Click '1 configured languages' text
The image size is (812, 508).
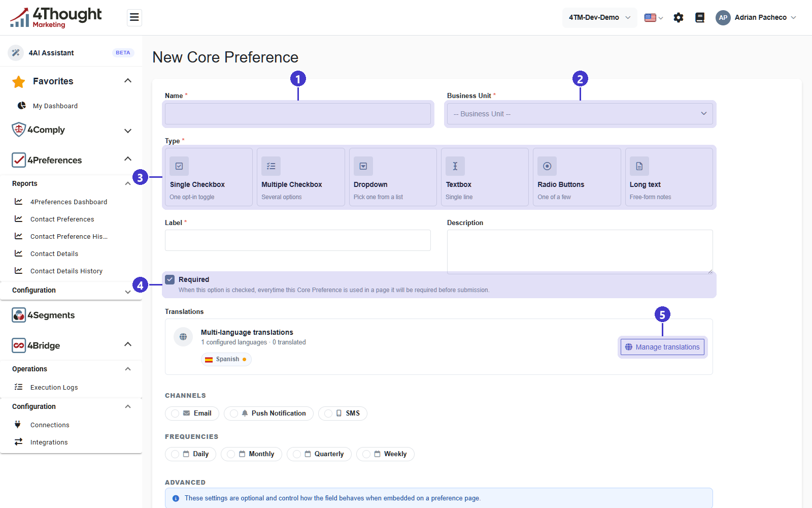click(234, 342)
